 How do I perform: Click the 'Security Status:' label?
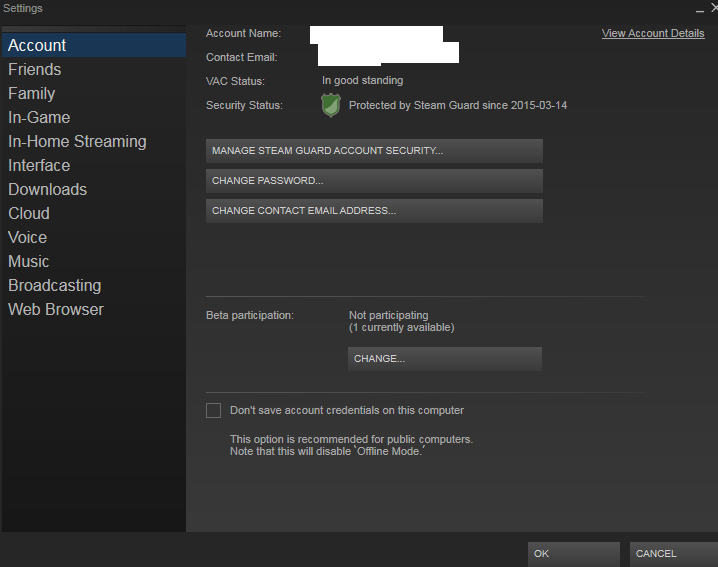tap(244, 105)
